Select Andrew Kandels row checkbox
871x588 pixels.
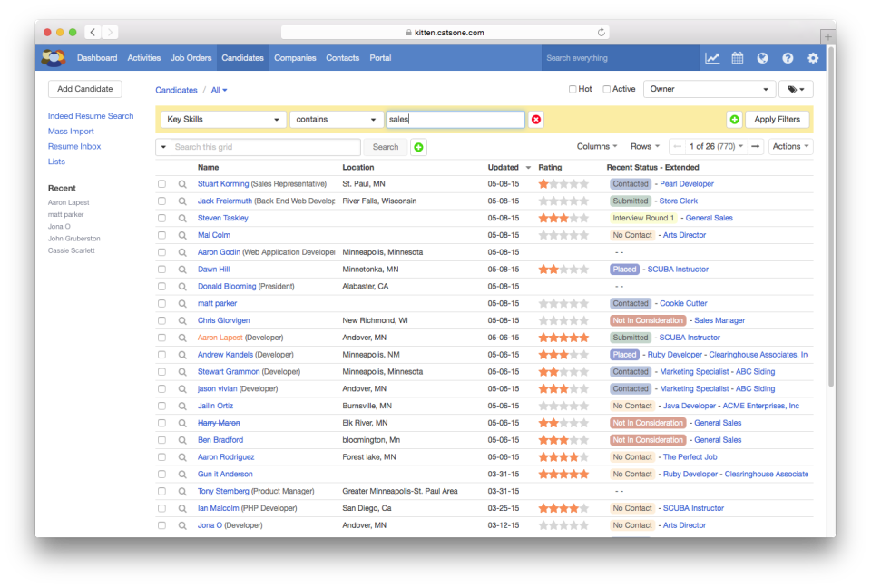(161, 355)
